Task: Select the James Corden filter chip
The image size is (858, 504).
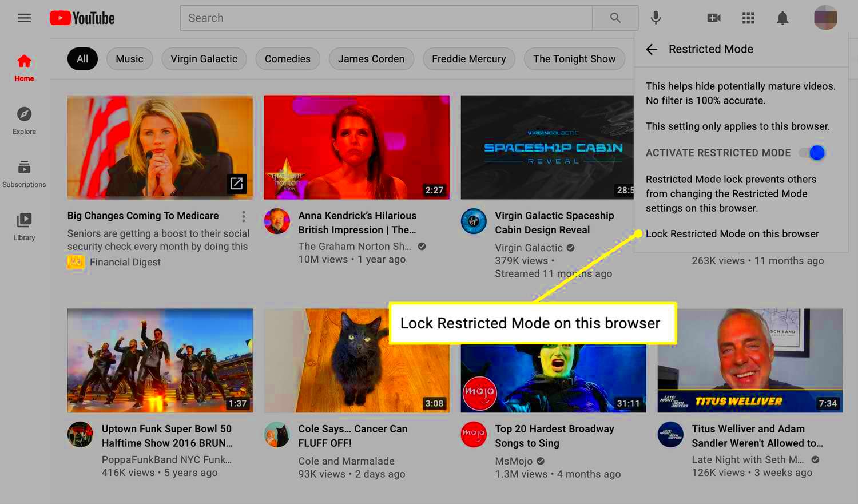Action: tap(371, 59)
